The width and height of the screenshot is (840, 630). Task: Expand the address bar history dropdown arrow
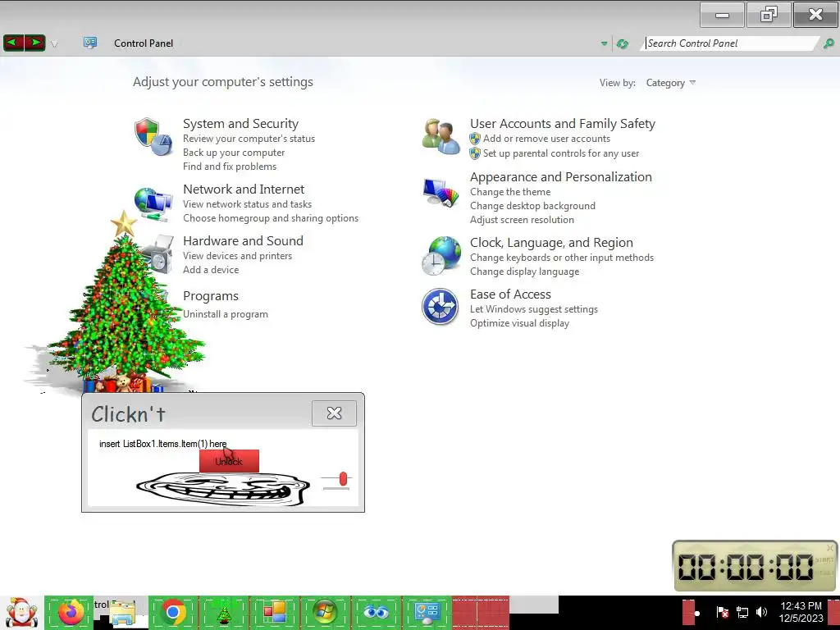coord(604,44)
